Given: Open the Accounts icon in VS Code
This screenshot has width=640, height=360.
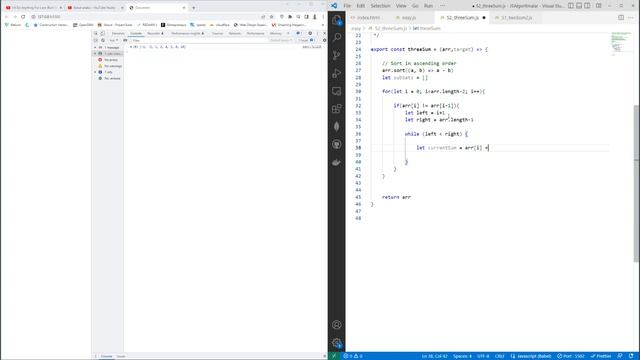Looking at the screenshot, I should tap(337, 325).
